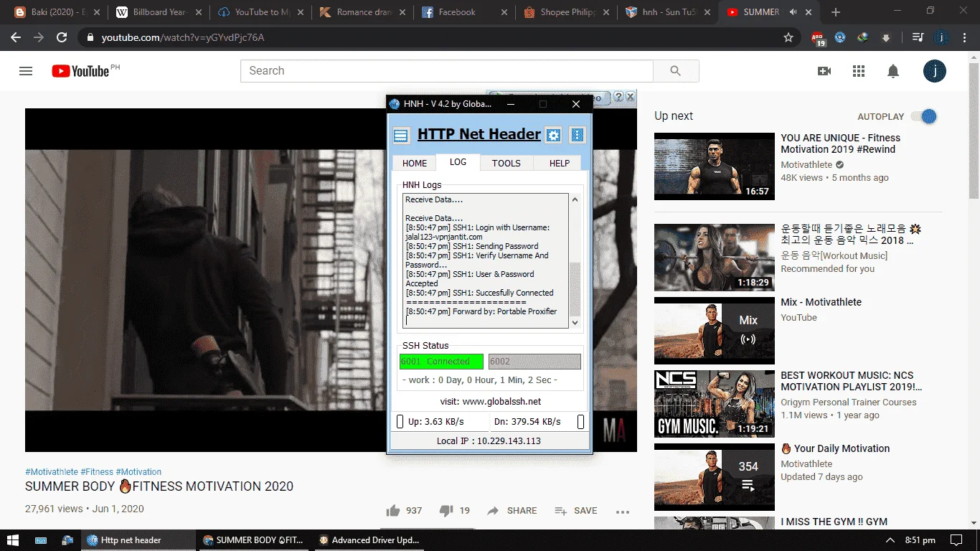980x551 pixels.
Task: Click the #Motivation hashtag link
Action: click(x=138, y=472)
